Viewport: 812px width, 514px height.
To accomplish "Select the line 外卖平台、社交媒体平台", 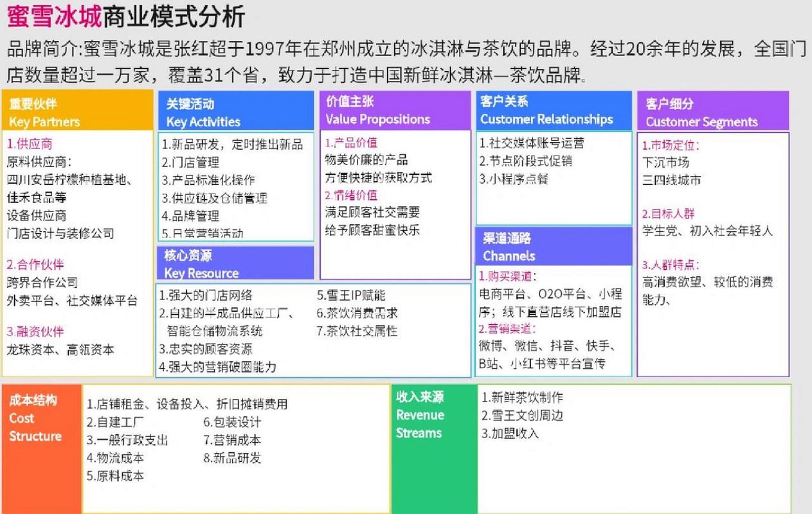I will (x=72, y=300).
